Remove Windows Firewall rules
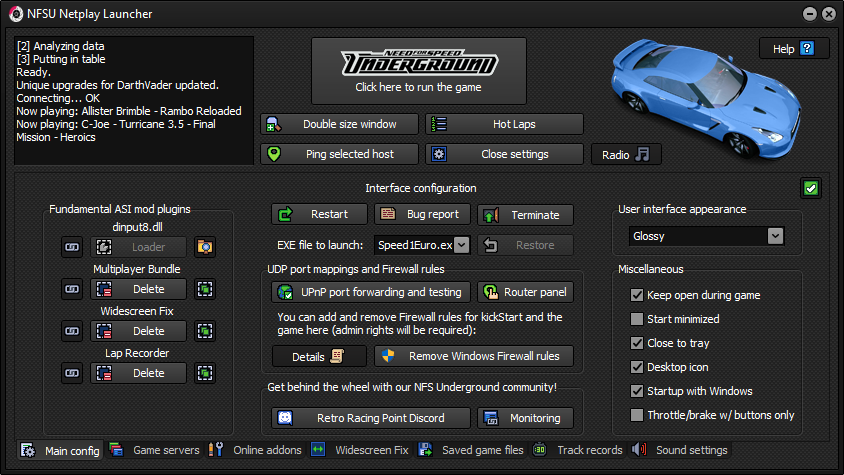The width and height of the screenshot is (844, 475). [474, 356]
